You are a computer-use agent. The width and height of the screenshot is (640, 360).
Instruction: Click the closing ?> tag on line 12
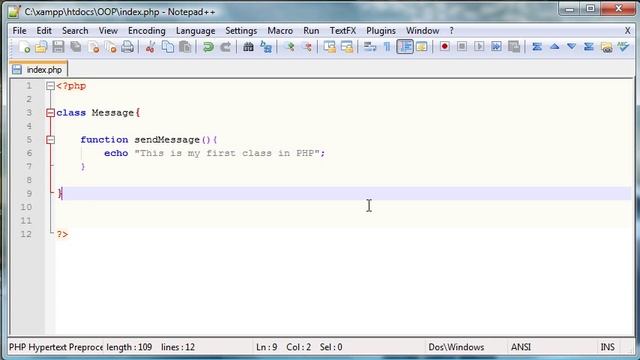[62, 234]
